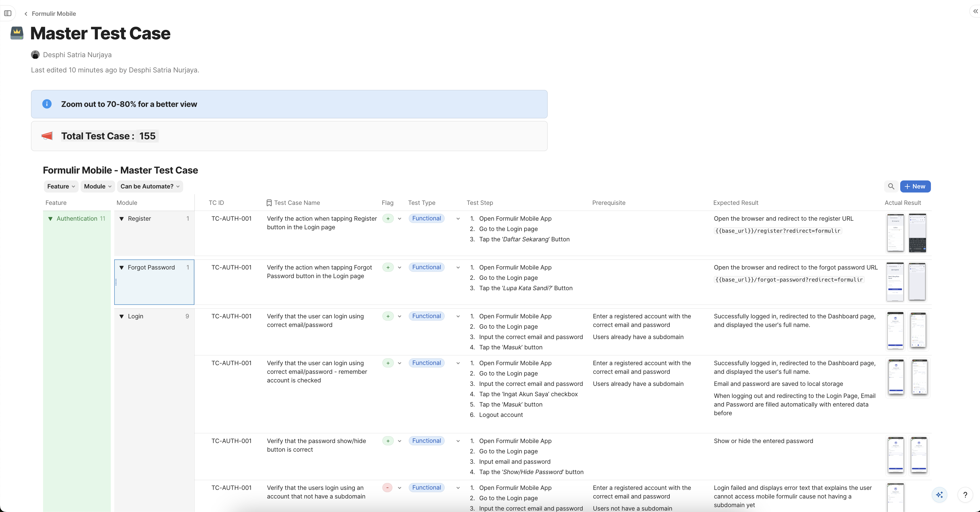Collapse the Login module group
Image resolution: width=980 pixels, height=512 pixels.
[x=122, y=316]
